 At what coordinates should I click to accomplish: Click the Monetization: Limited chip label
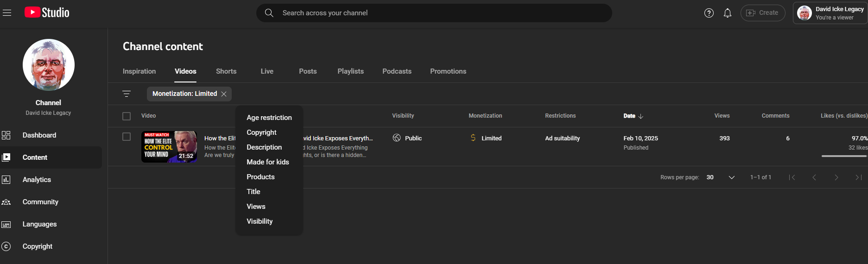pos(184,94)
